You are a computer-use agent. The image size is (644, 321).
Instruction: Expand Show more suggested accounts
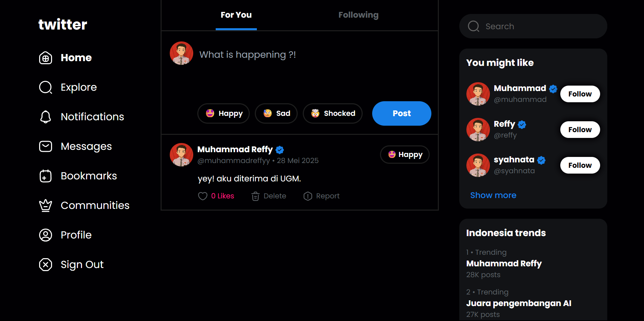pos(493,195)
